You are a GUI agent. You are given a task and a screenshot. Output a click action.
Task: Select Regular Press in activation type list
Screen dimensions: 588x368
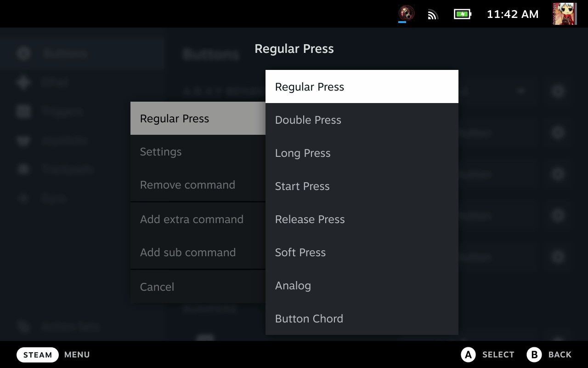(362, 87)
